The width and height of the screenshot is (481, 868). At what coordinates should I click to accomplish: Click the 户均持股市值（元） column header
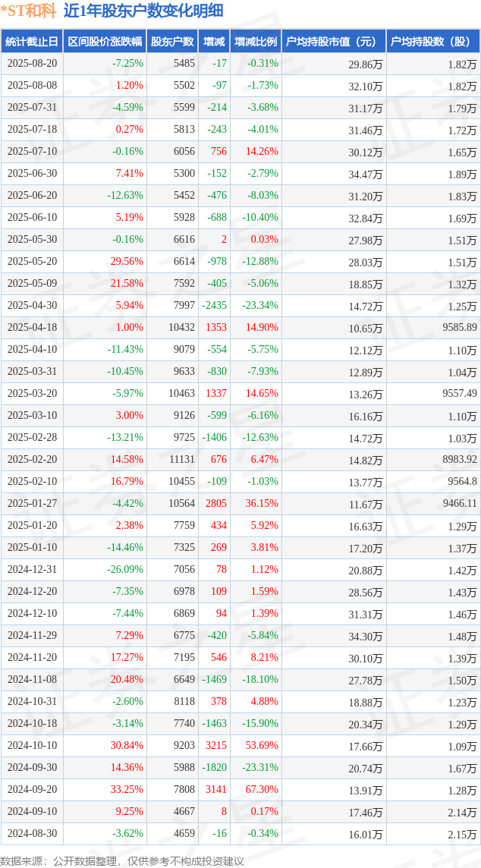click(334, 42)
